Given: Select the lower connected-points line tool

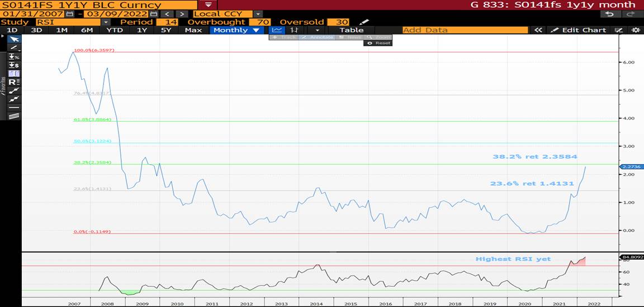Looking at the screenshot, I should (x=15, y=99).
